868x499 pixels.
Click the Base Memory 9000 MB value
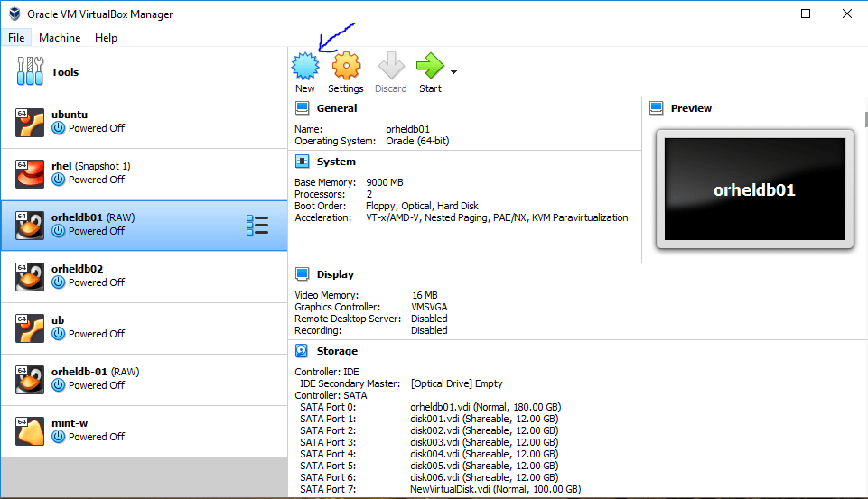pyautogui.click(x=384, y=182)
